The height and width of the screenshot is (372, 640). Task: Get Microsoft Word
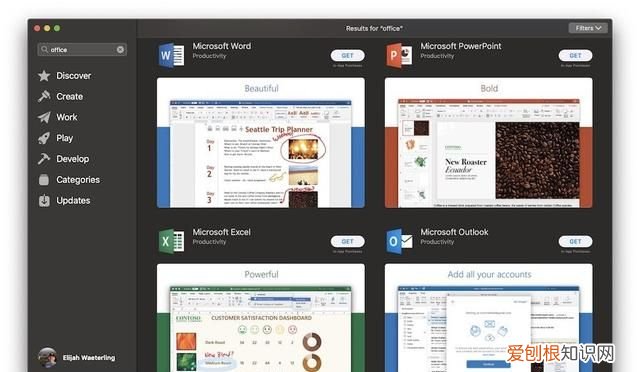pos(347,56)
